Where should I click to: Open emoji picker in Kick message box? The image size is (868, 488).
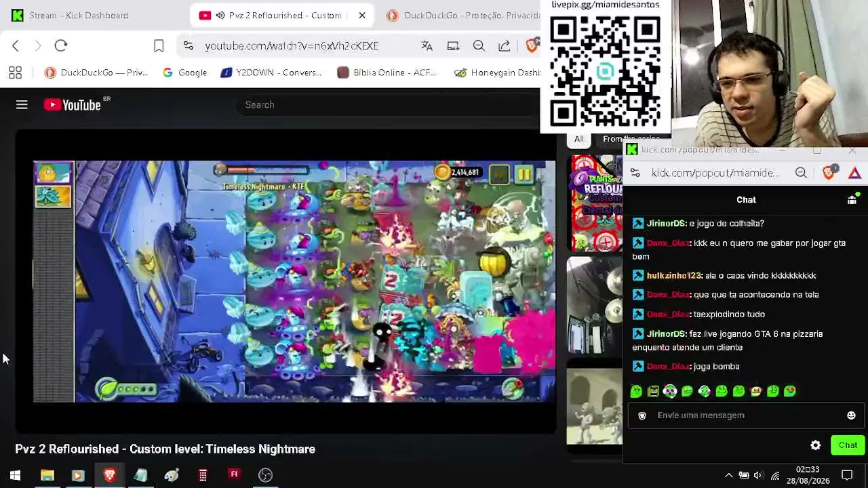click(x=851, y=415)
